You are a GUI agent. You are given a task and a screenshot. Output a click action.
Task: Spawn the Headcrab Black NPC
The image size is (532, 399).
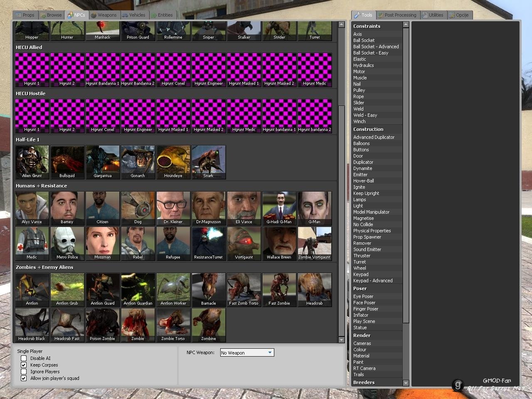coord(32,325)
